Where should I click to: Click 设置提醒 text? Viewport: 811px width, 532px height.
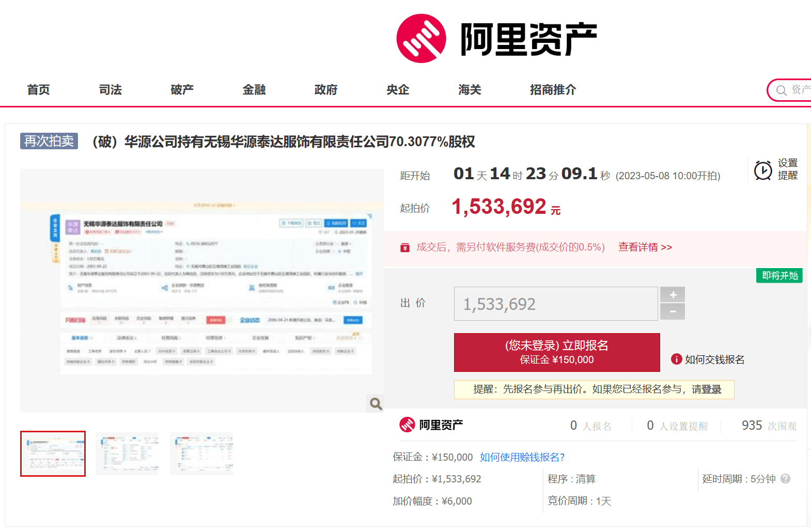pyautogui.click(x=788, y=169)
